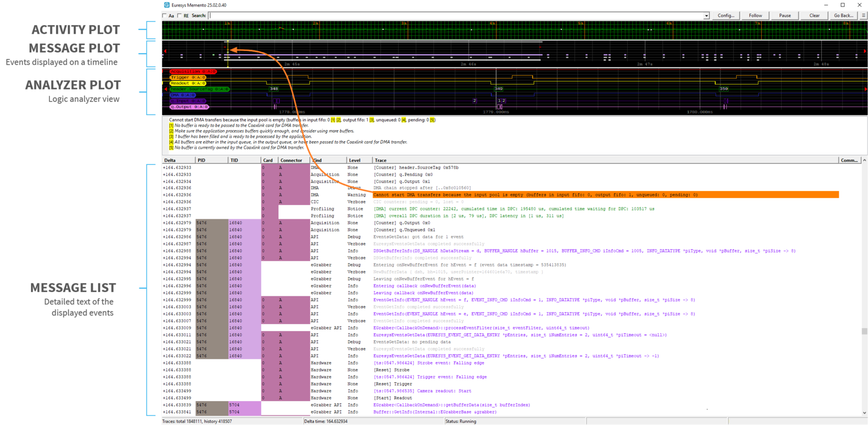Select the q.Input 0:A:0 signal label
The width and height of the screenshot is (868, 425).
point(188,101)
